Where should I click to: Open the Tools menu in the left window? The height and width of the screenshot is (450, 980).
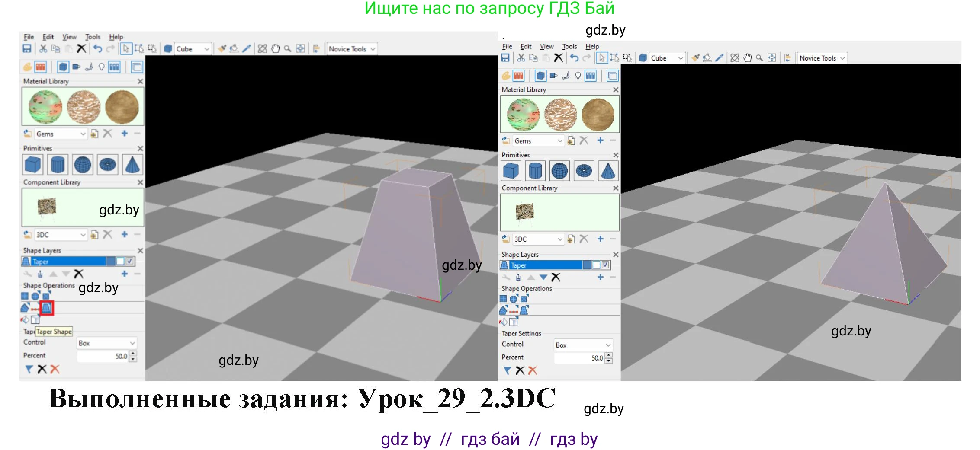pos(93,37)
